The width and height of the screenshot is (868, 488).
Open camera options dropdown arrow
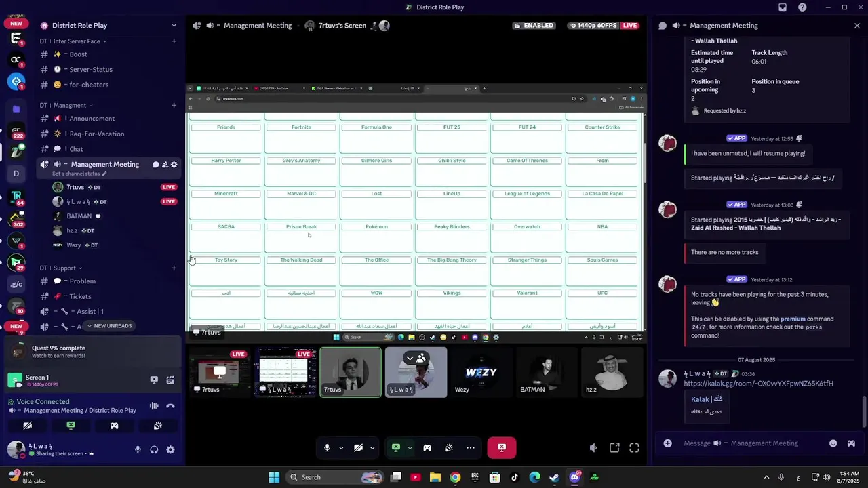(x=372, y=448)
